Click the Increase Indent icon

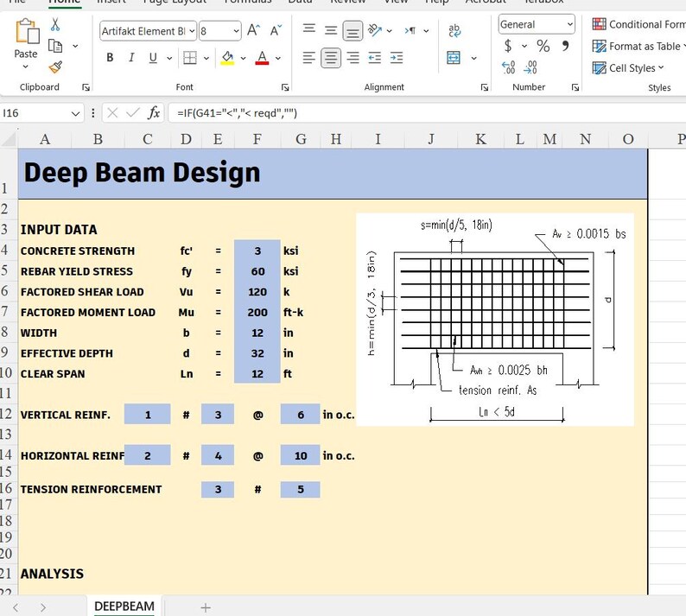[x=397, y=58]
